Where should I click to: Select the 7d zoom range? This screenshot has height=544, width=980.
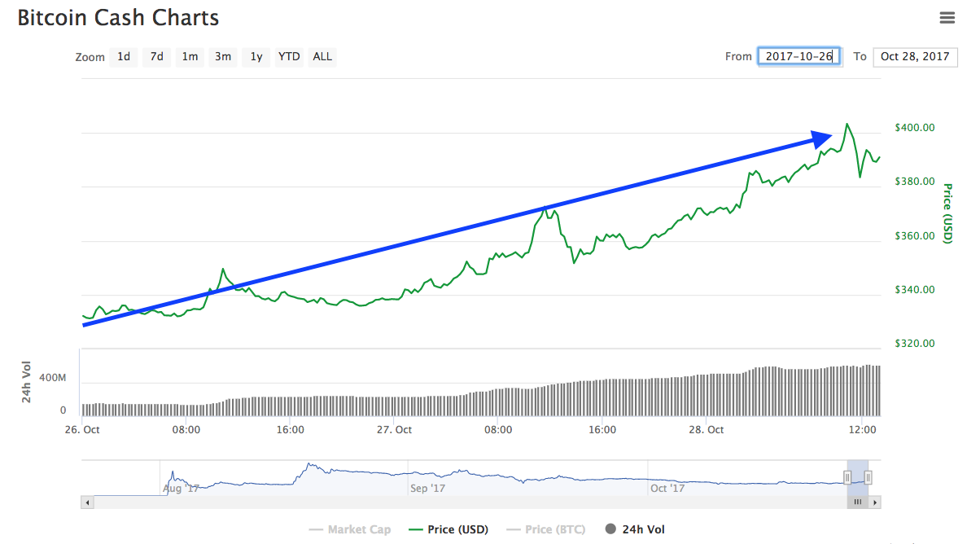(157, 56)
